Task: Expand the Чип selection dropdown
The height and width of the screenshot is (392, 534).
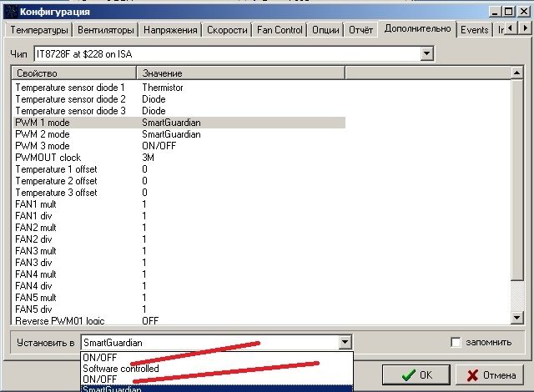Action: click(426, 54)
